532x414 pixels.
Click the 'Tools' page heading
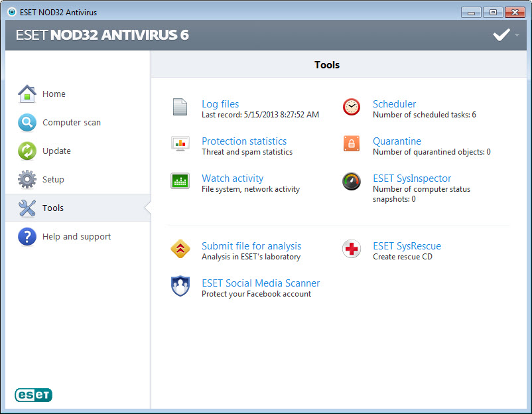pyautogui.click(x=327, y=65)
